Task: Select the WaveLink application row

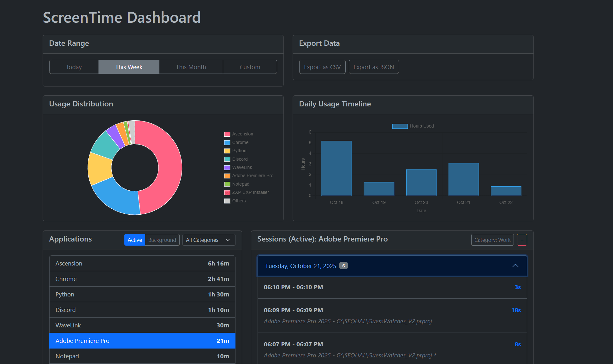Action: coord(142,325)
